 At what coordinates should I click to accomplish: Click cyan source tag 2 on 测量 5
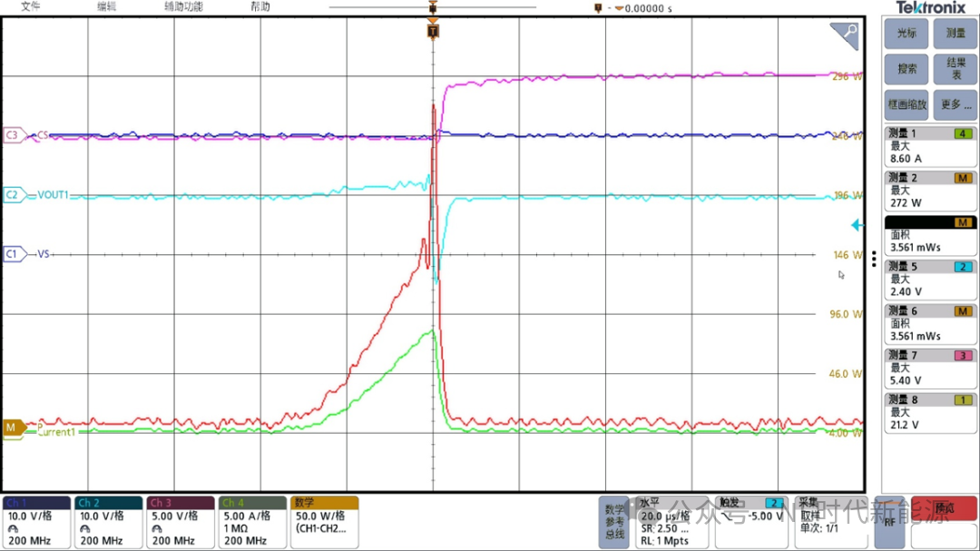pos(963,267)
